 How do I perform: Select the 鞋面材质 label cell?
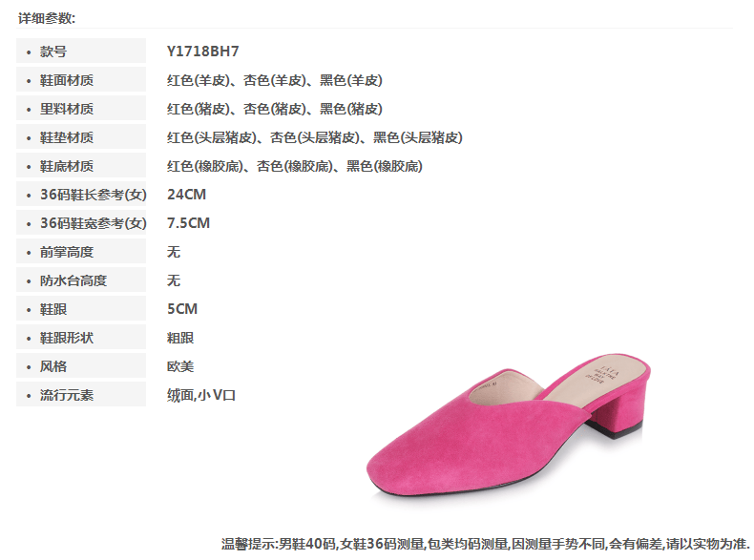tap(81, 80)
